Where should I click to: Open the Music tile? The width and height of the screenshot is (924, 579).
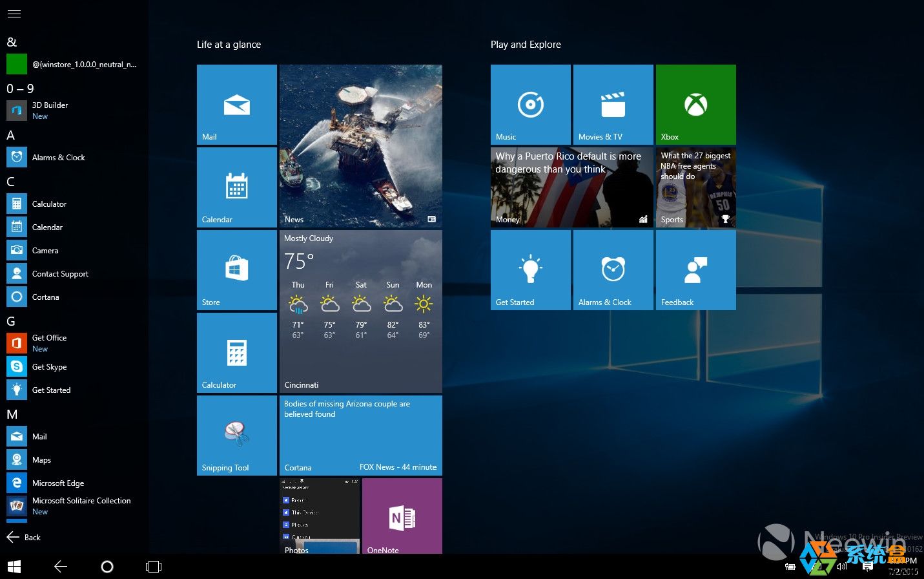(530, 104)
